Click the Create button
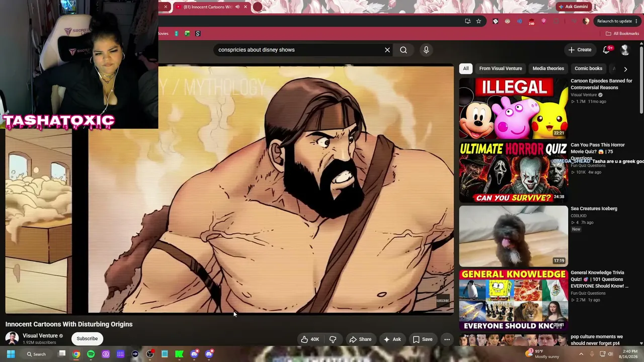This screenshot has height=362, width=644. 580,50
